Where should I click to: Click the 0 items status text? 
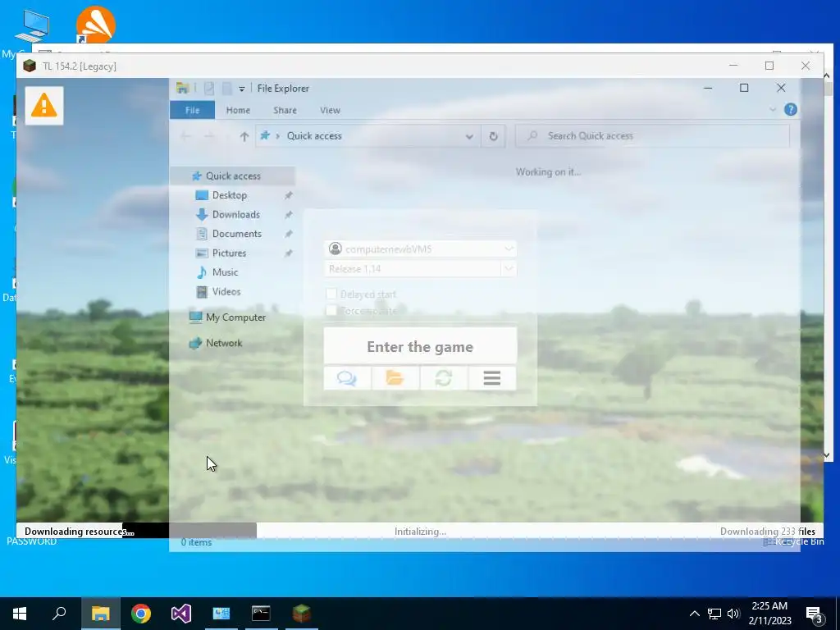(196, 542)
